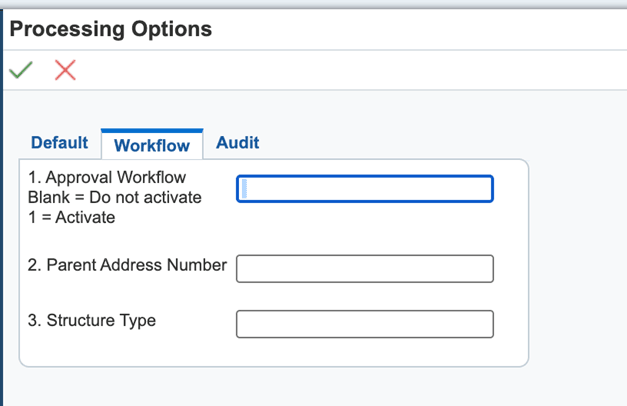Click the red X cancel icon
The height and width of the screenshot is (406, 627).
65,70
